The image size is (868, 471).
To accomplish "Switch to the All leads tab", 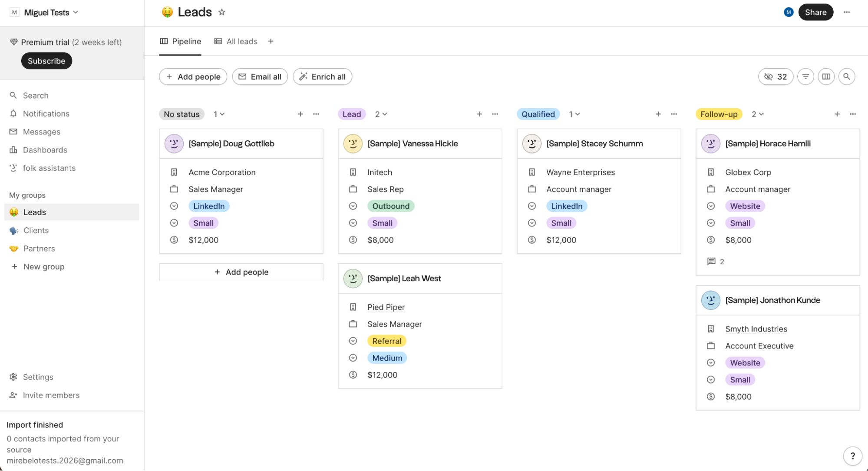I will [x=236, y=41].
